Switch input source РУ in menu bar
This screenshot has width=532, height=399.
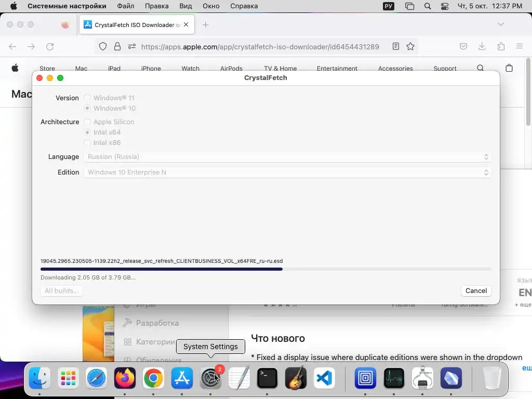coord(389,6)
